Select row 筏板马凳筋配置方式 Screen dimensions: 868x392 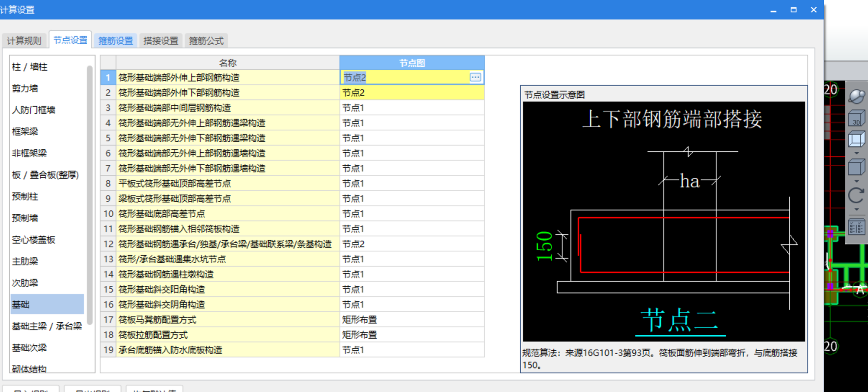(x=227, y=319)
